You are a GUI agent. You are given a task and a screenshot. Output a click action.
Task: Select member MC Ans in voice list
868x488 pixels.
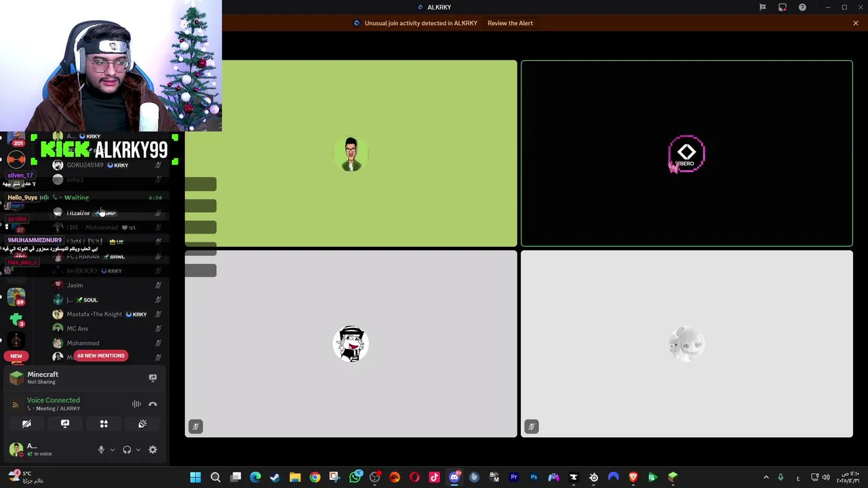coord(108,329)
